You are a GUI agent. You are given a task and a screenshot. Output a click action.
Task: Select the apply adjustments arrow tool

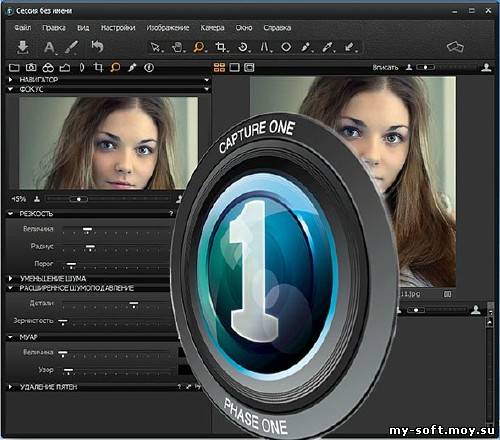click(x=350, y=47)
